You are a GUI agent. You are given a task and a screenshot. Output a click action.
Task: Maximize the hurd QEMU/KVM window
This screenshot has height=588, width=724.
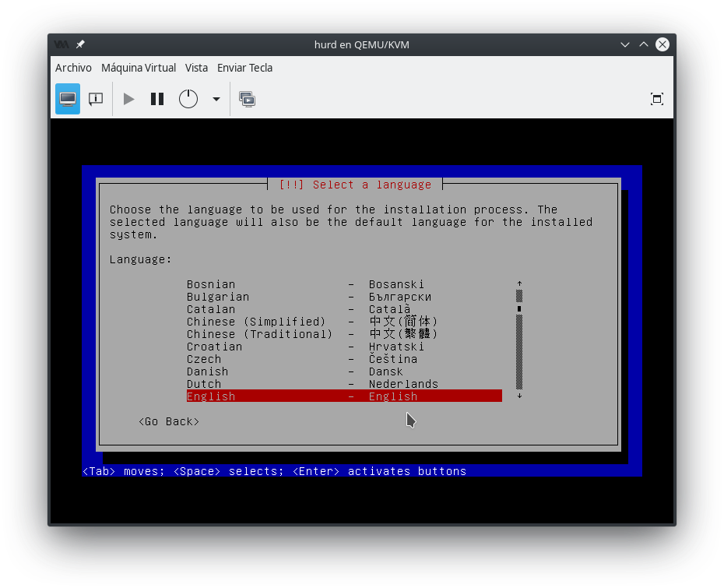(644, 44)
